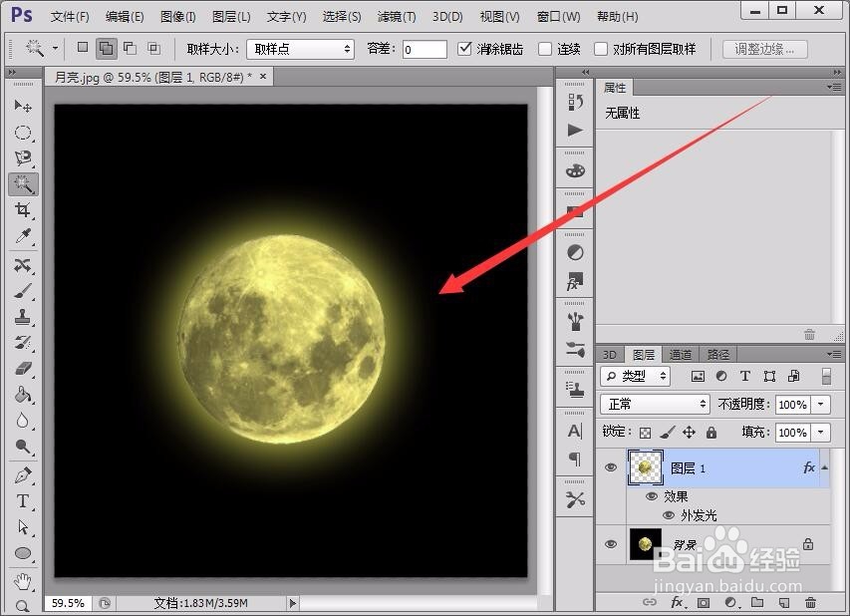This screenshot has height=616, width=850.
Task: Select the Brush tool
Action: pos(23,291)
